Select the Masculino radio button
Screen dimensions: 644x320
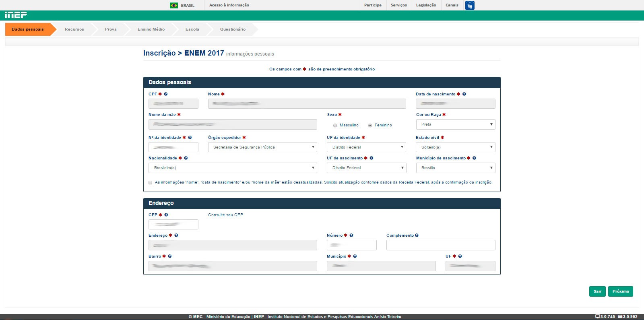pos(335,126)
